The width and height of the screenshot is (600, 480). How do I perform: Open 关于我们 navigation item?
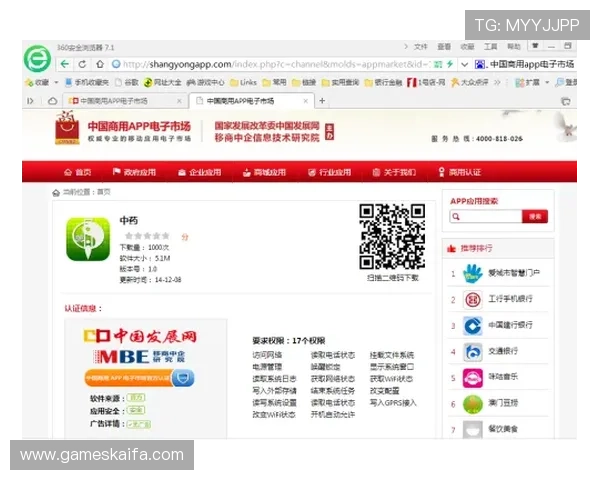(394, 172)
